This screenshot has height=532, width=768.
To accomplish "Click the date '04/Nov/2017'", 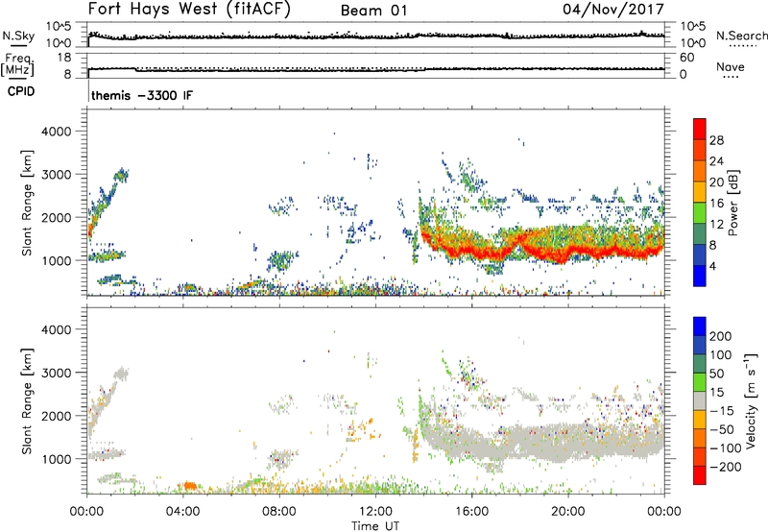I will pyautogui.click(x=613, y=9).
